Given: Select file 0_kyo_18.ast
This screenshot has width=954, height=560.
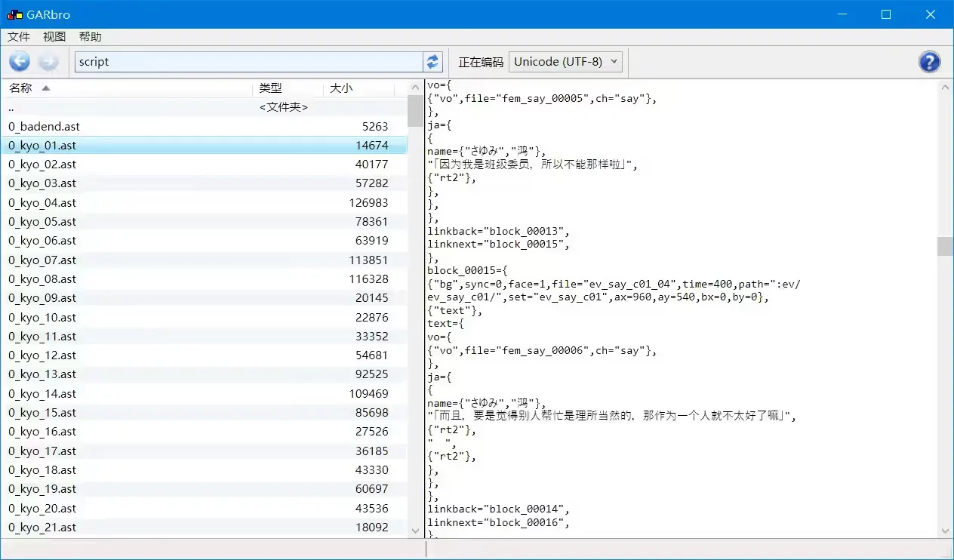Looking at the screenshot, I should click(204, 470).
